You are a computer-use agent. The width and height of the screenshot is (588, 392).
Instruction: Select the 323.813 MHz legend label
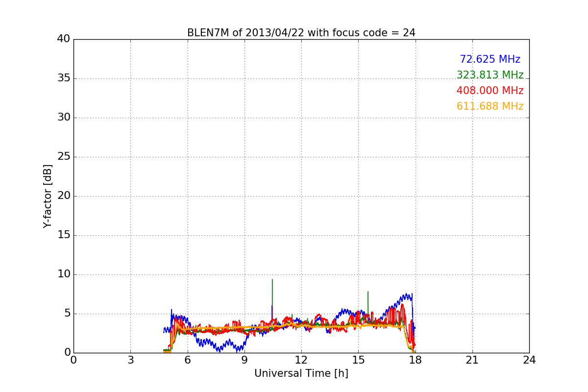click(490, 75)
